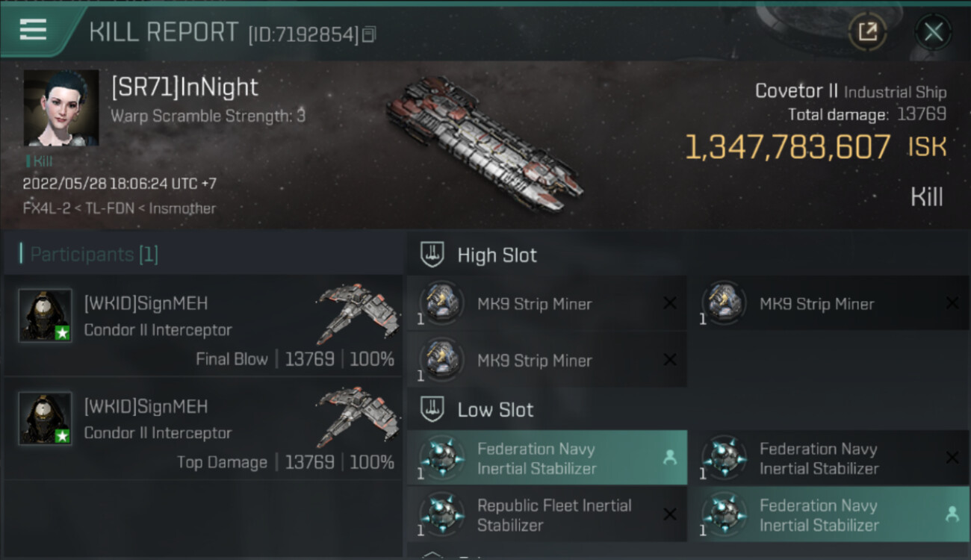Collapse the High Slot section

(433, 255)
